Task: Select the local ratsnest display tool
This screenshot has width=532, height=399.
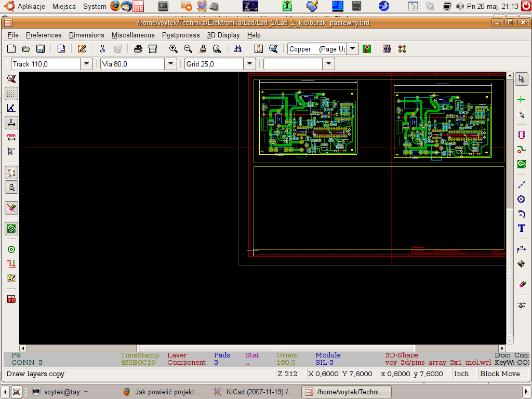Action: click(522, 114)
